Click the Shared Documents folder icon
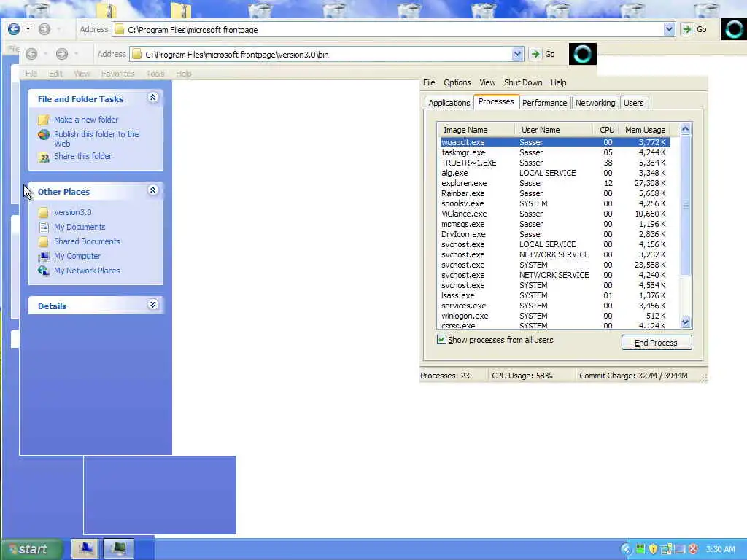Image resolution: width=747 pixels, height=560 pixels. click(x=43, y=241)
